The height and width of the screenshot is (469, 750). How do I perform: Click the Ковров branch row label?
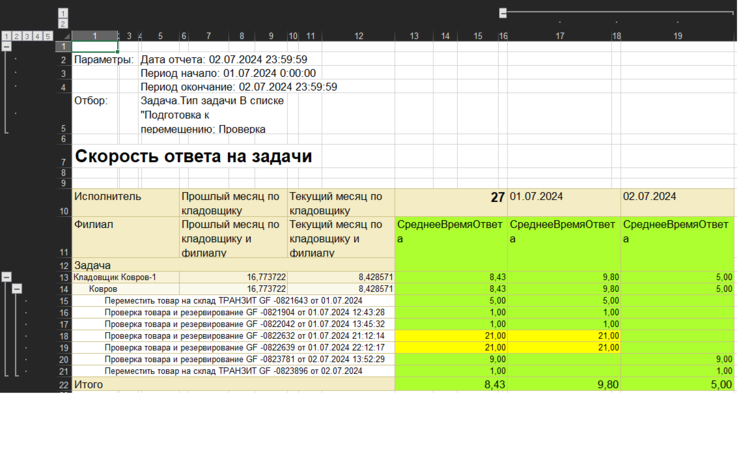[126, 289]
